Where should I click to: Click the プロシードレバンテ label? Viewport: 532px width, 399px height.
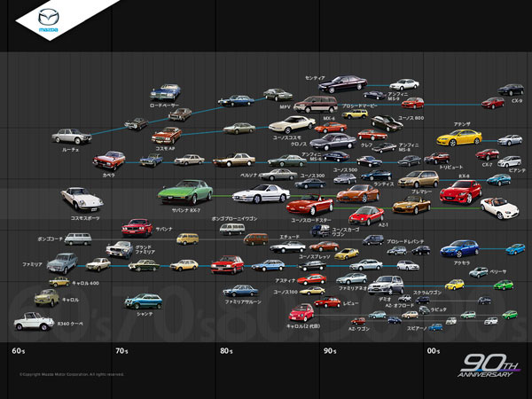(405, 241)
